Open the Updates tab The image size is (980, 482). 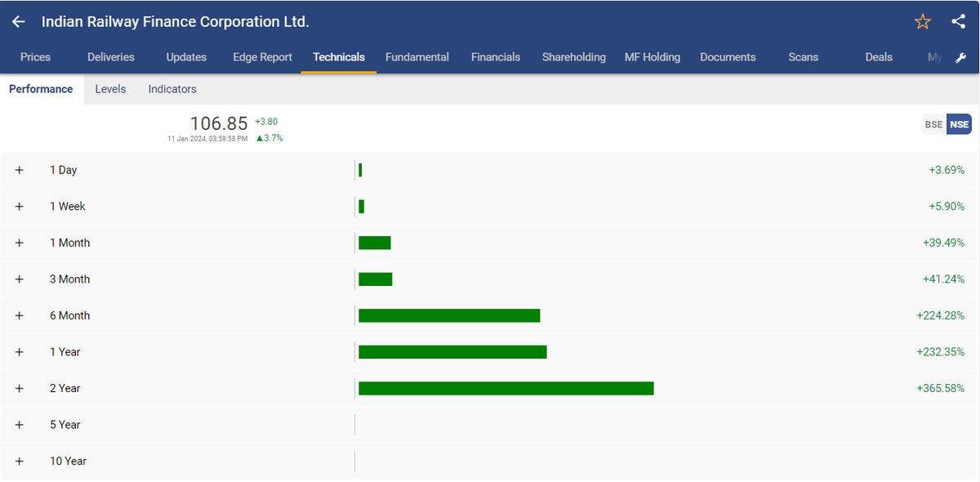186,57
